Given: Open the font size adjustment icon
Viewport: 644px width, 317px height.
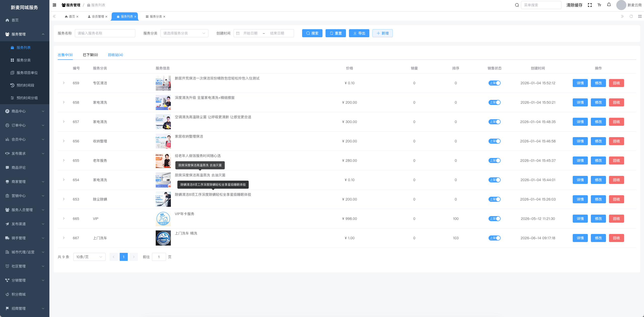Looking at the screenshot, I should (x=599, y=5).
